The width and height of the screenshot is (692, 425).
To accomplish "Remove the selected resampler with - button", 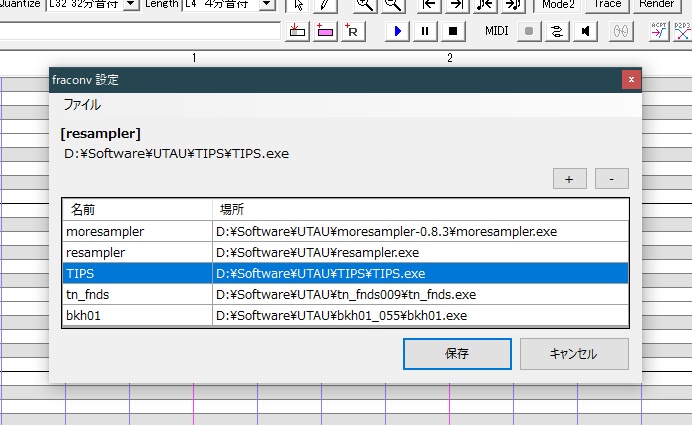I will [611, 179].
